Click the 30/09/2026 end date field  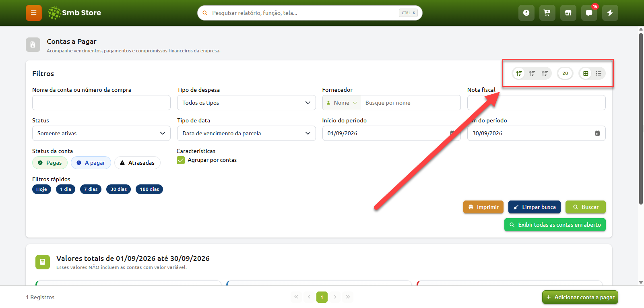click(536, 133)
